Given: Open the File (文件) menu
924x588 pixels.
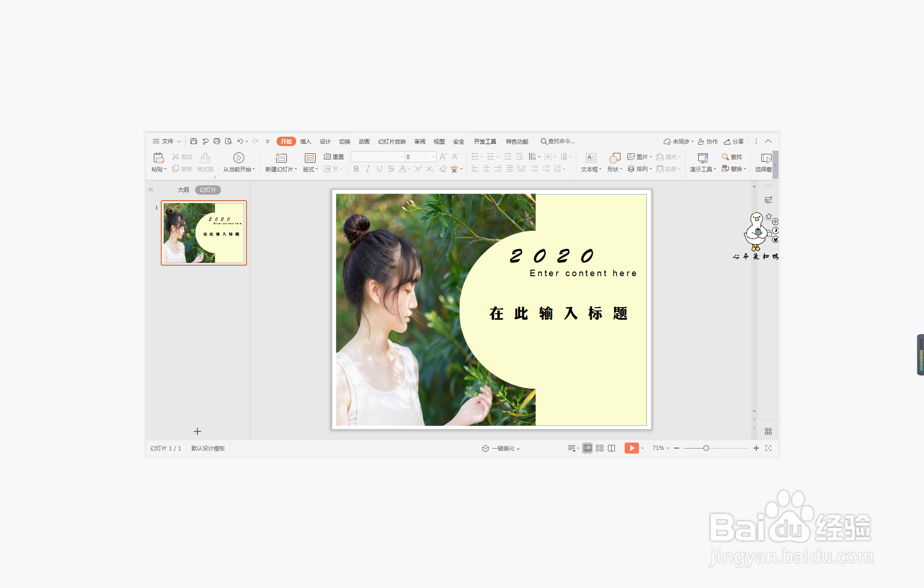Looking at the screenshot, I should (167, 141).
